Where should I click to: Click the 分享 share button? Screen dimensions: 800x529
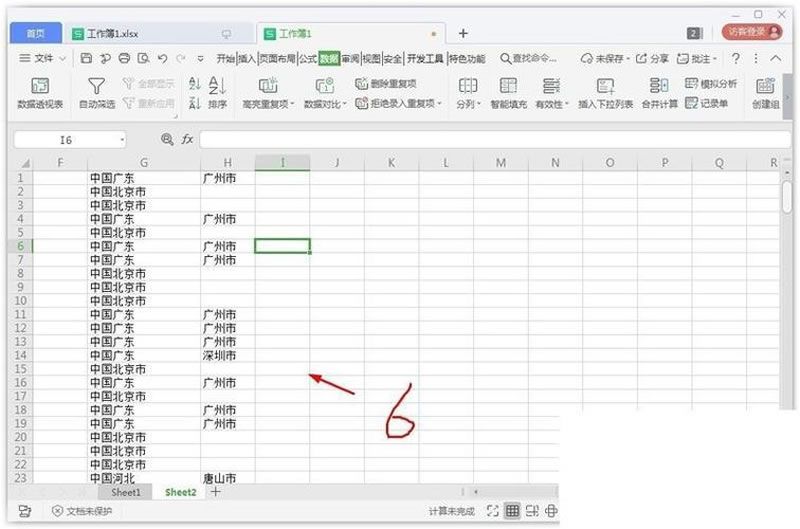[x=652, y=59]
